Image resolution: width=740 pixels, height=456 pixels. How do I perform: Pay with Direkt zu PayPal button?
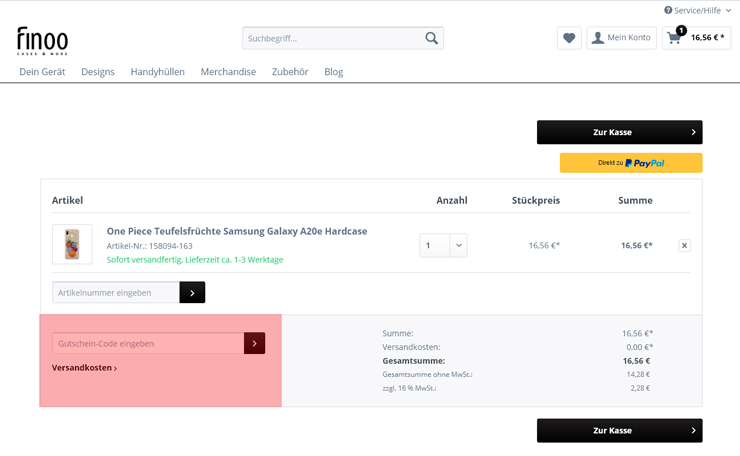tap(631, 163)
